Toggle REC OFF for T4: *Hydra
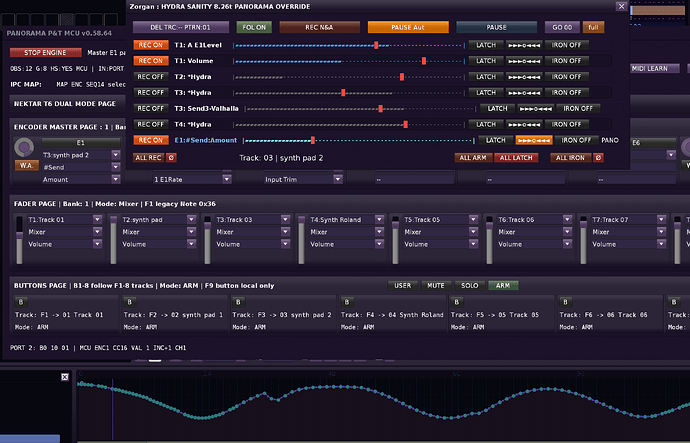The image size is (690, 443). point(150,124)
